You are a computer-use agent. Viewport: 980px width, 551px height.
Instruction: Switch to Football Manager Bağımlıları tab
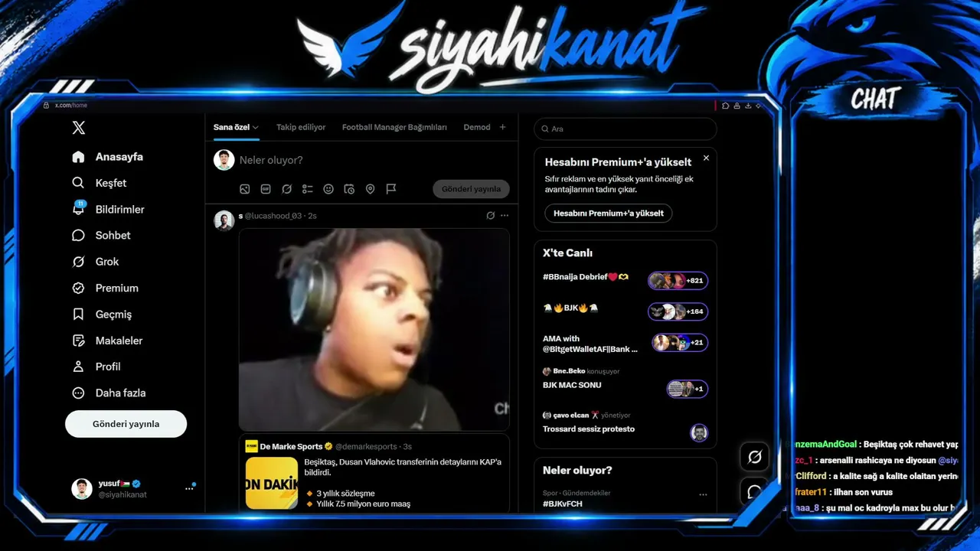click(x=394, y=127)
